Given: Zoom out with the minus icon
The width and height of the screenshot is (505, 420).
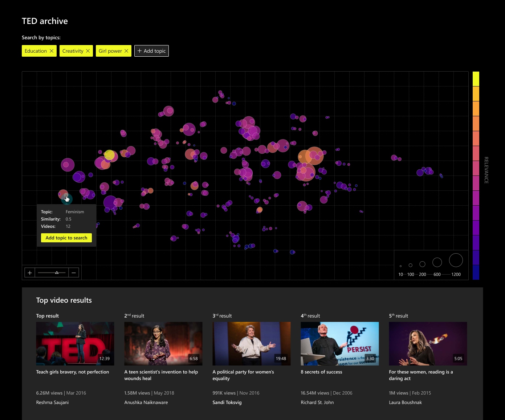Looking at the screenshot, I should (74, 272).
